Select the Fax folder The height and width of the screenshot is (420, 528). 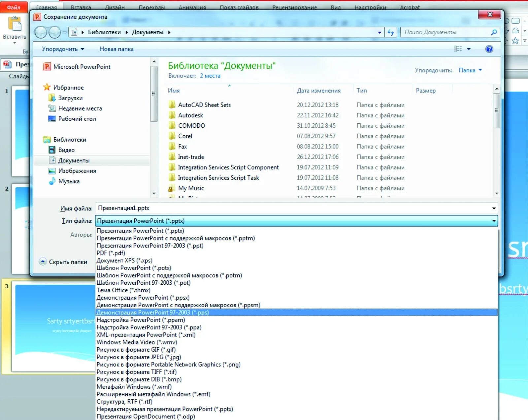[x=178, y=146]
